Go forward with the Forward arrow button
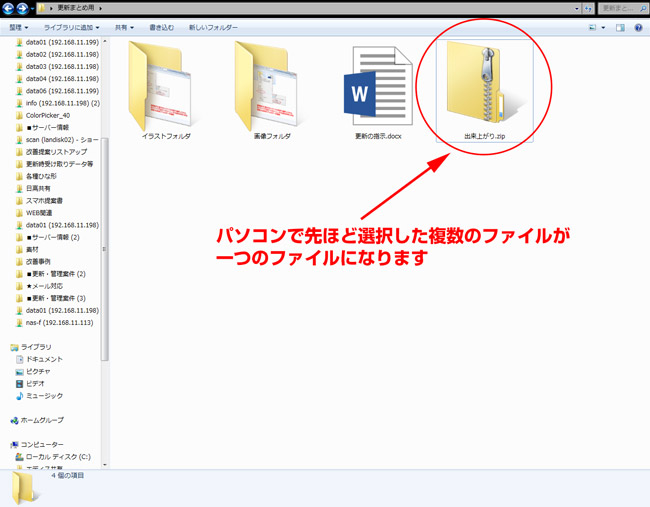Image resolution: width=650 pixels, height=507 pixels. [22, 8]
